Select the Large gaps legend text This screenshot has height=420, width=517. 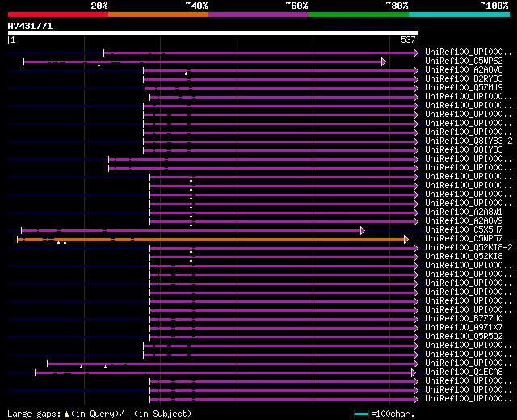coord(34,414)
